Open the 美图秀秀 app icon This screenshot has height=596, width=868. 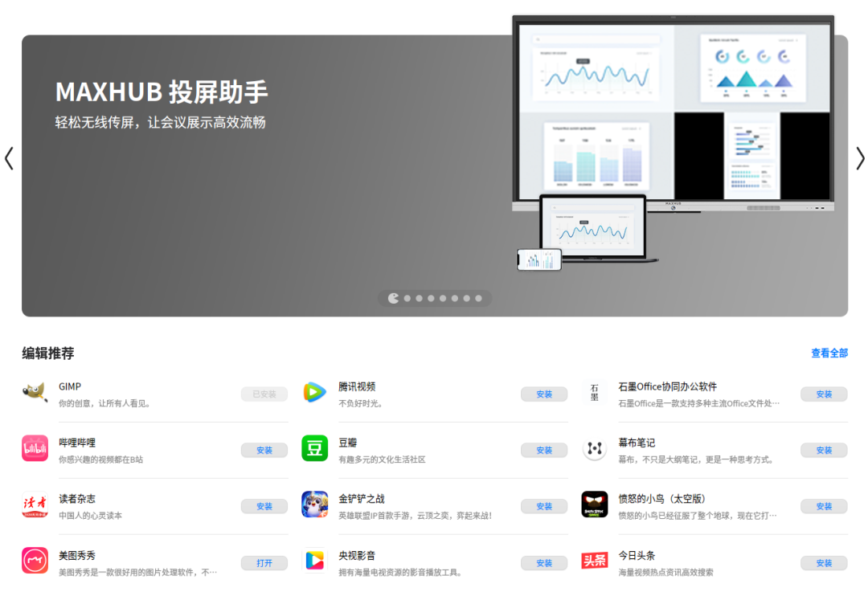pyautogui.click(x=35, y=561)
